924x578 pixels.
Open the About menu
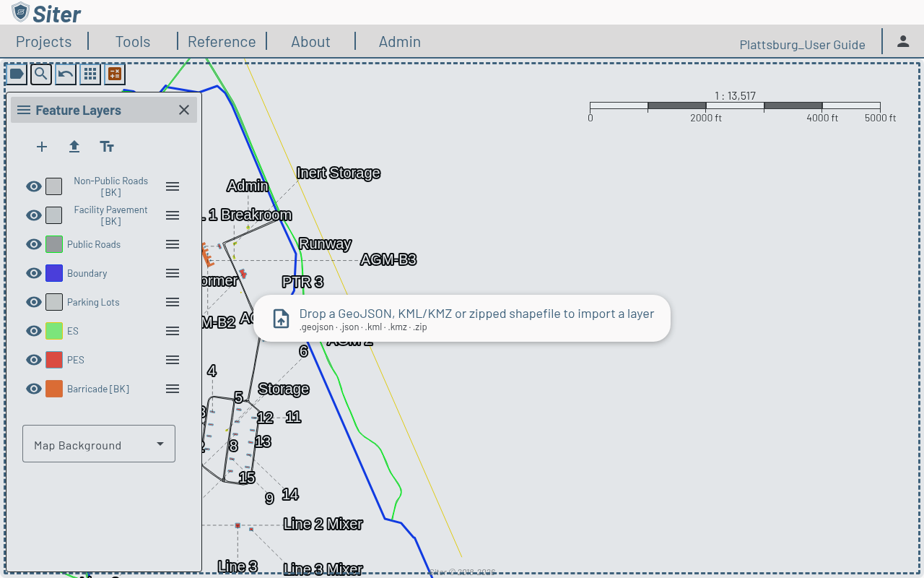pos(310,42)
